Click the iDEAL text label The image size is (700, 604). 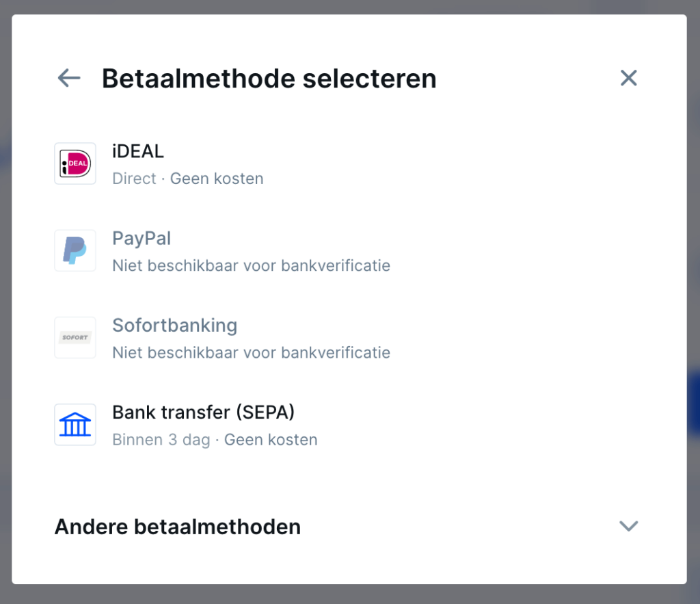[x=137, y=151]
